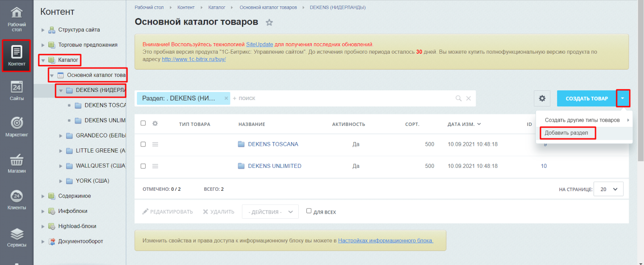Go to Рабочий стол breadcrumb
Viewport: 644px width, 265px height.
pyautogui.click(x=149, y=8)
